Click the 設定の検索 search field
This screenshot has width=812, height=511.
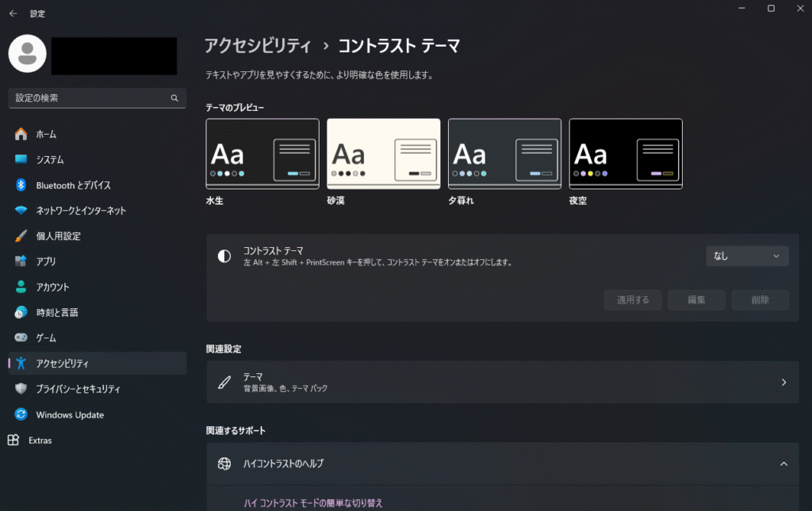pos(91,98)
